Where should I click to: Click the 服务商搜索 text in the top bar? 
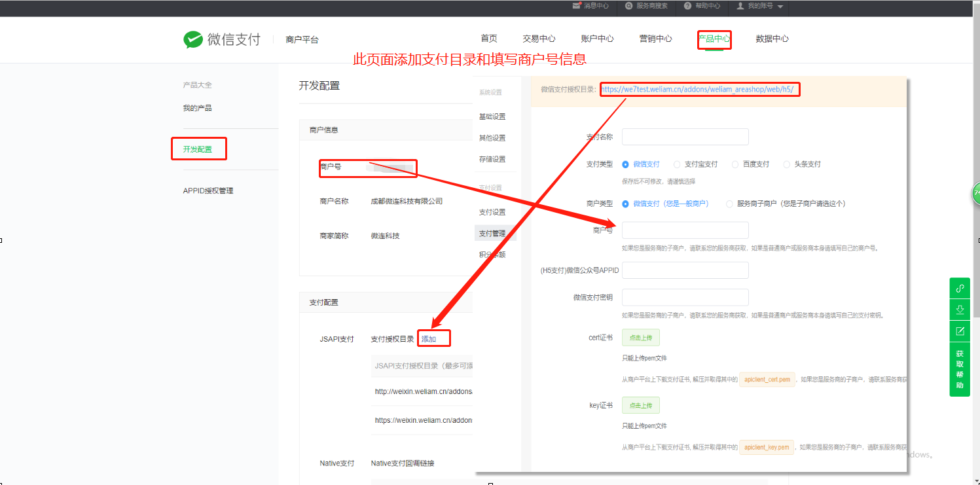tap(652, 5)
